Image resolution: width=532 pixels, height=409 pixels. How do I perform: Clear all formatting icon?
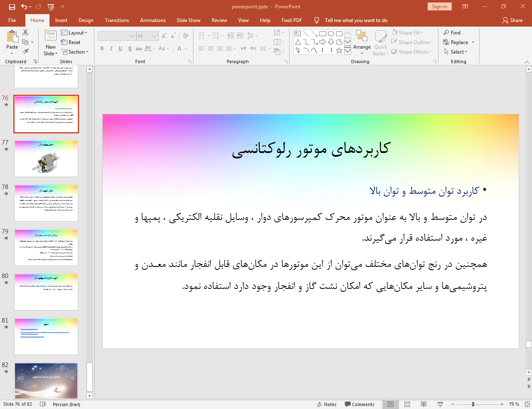click(186, 36)
